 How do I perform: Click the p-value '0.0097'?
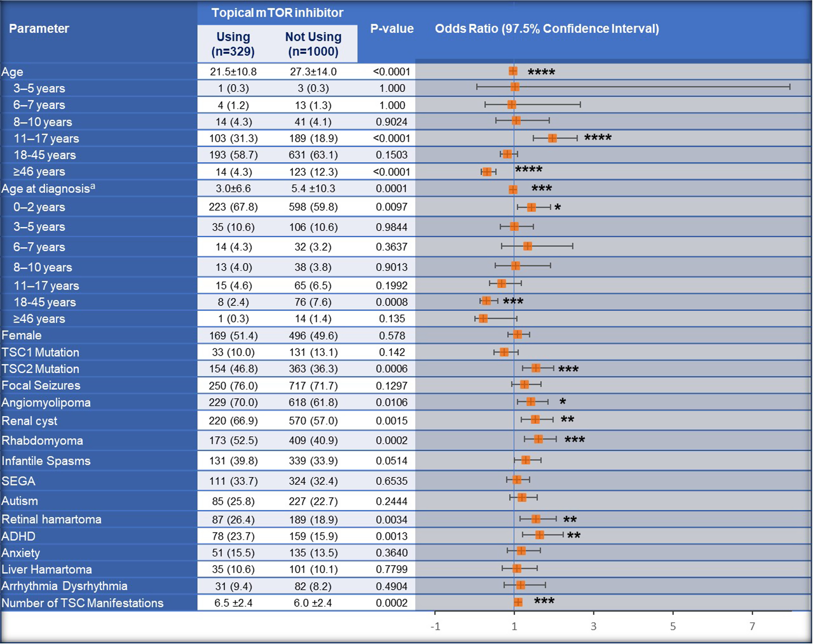click(x=392, y=207)
